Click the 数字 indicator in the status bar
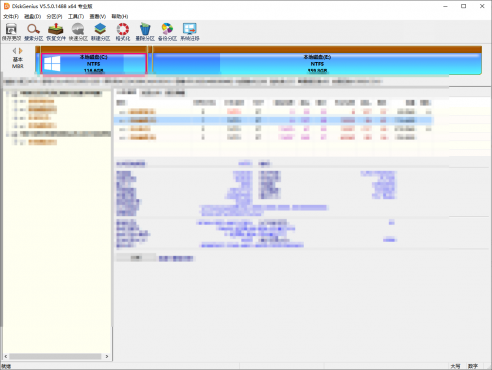This screenshot has width=492, height=370. [x=473, y=366]
